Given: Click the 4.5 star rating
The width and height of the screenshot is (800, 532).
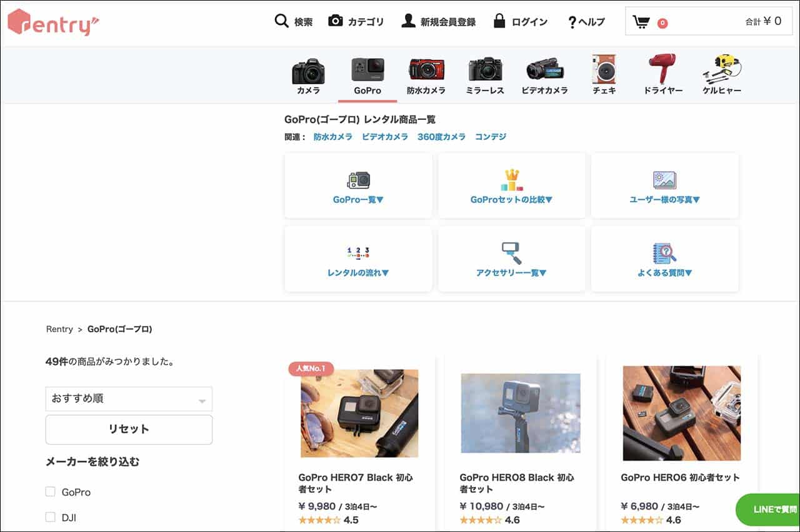Looking at the screenshot, I should pos(328,520).
